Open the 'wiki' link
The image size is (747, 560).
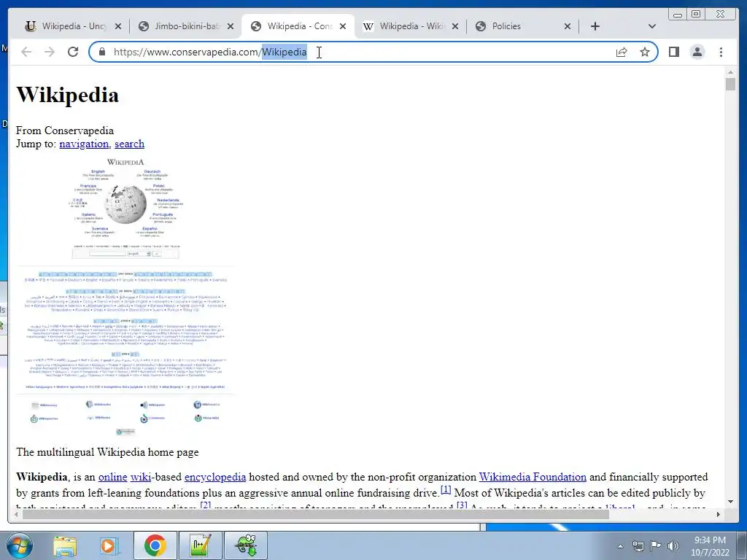pos(141,477)
